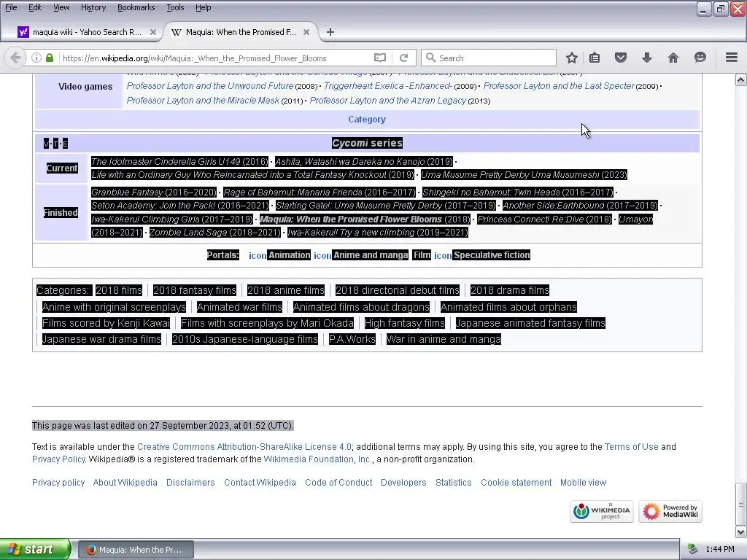Screen dimensions: 747x560
Task: Open Seton Academy: Join the Pack! link
Action: (x=153, y=206)
